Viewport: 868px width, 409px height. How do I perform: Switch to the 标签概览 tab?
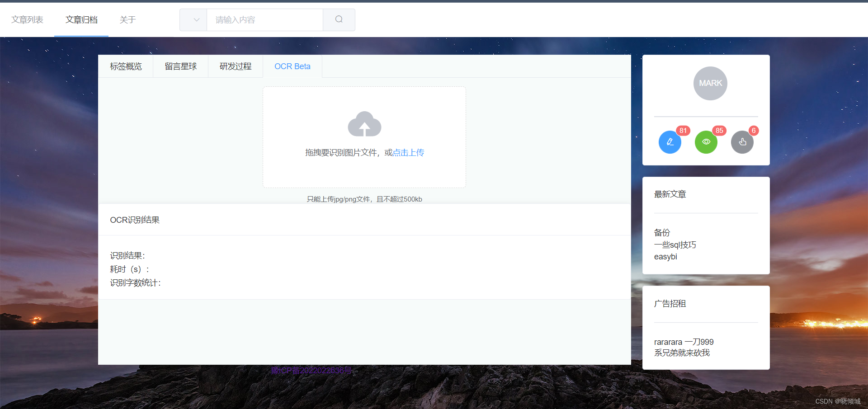[126, 66]
